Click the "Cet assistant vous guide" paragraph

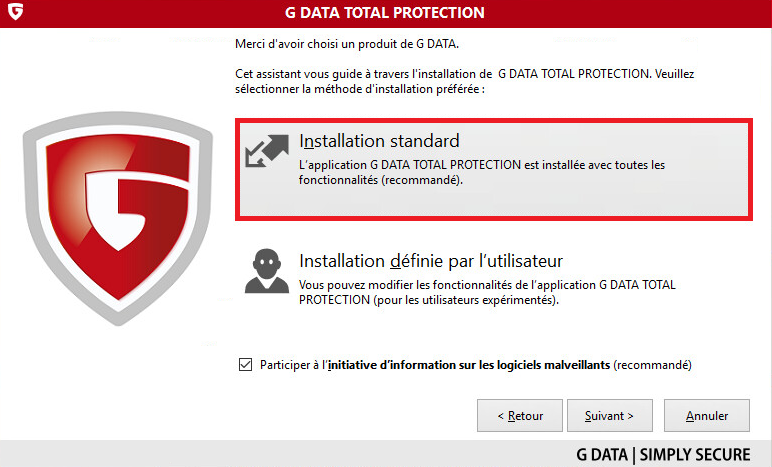tap(464, 81)
